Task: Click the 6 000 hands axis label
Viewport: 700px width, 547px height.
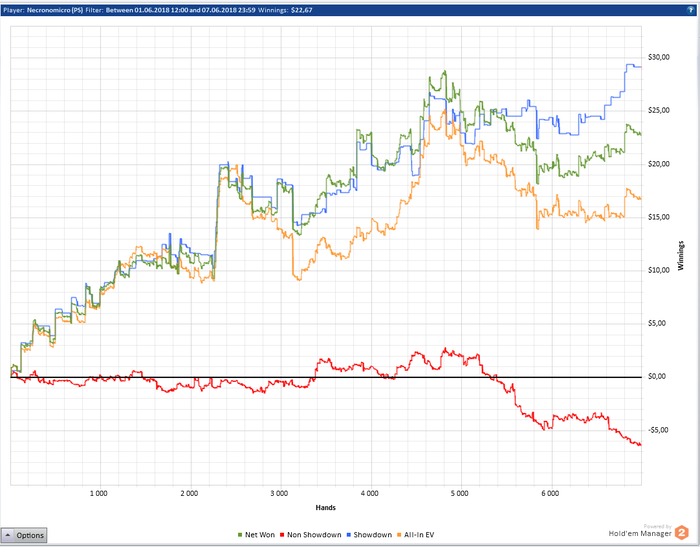Action: tap(550, 493)
